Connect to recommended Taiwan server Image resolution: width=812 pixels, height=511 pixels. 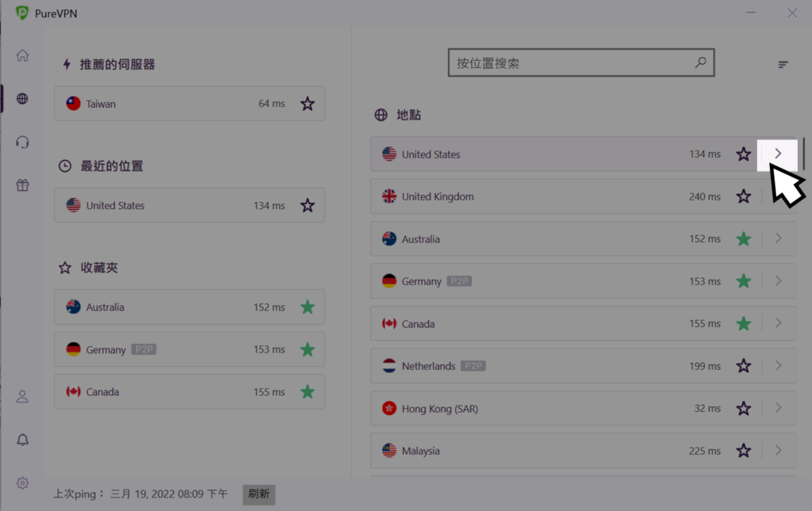point(190,104)
